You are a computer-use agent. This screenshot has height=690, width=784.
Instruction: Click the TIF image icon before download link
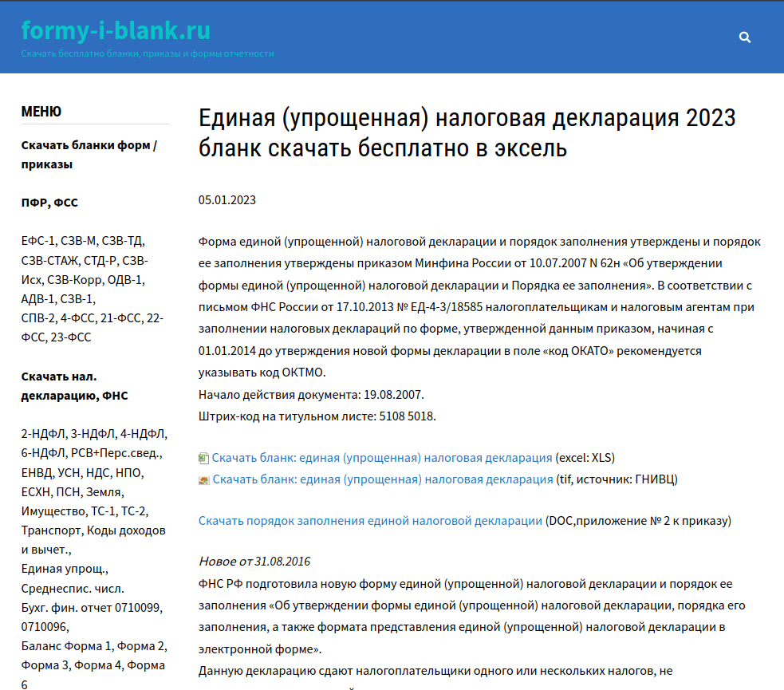tap(204, 479)
